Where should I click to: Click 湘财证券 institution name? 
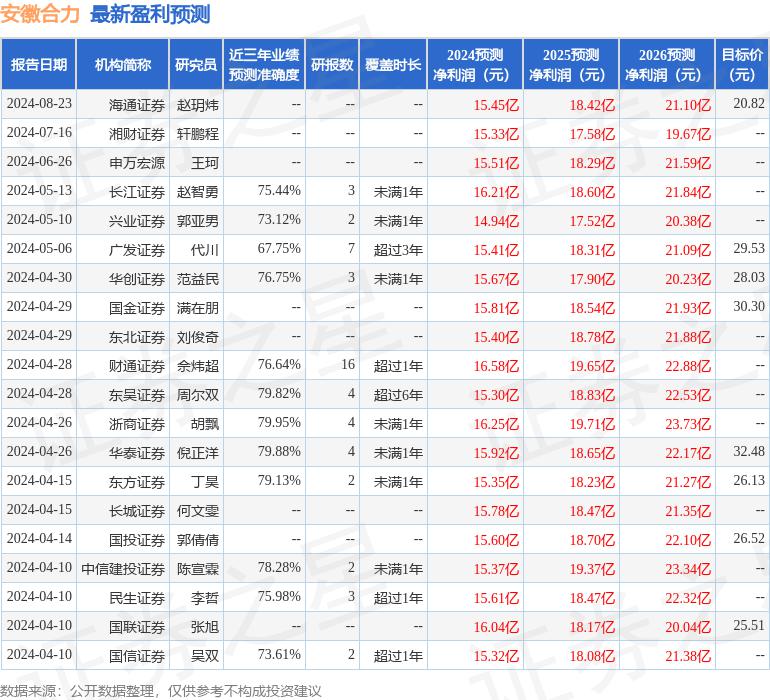[137, 134]
